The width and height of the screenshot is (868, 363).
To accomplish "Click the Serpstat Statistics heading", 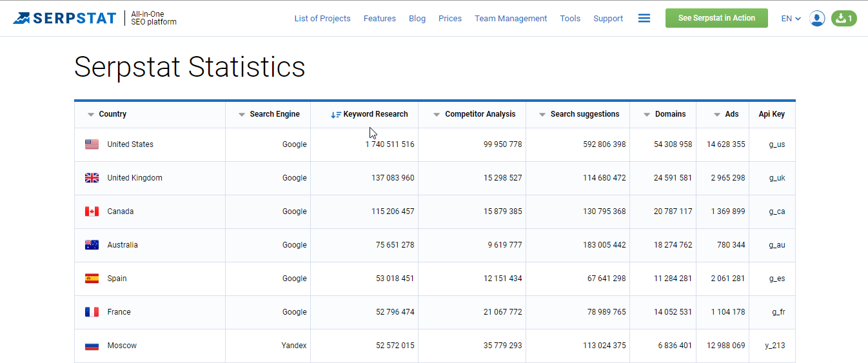I will (x=190, y=67).
